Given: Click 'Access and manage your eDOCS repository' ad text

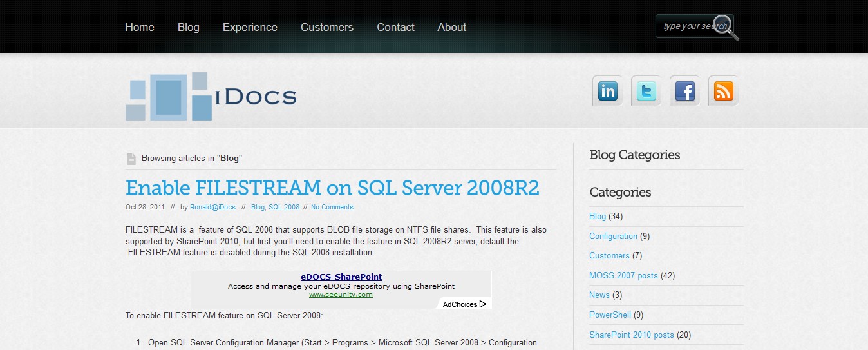Looking at the screenshot, I should [341, 286].
